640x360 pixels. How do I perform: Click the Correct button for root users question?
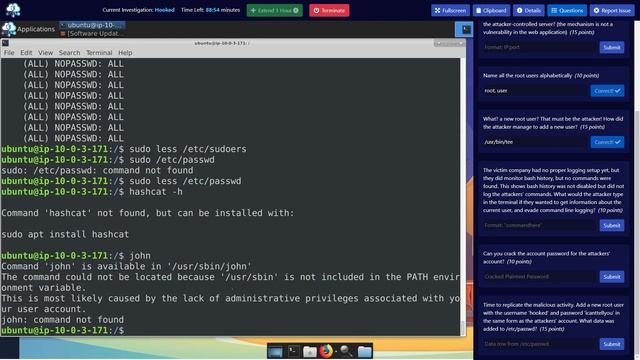point(607,91)
